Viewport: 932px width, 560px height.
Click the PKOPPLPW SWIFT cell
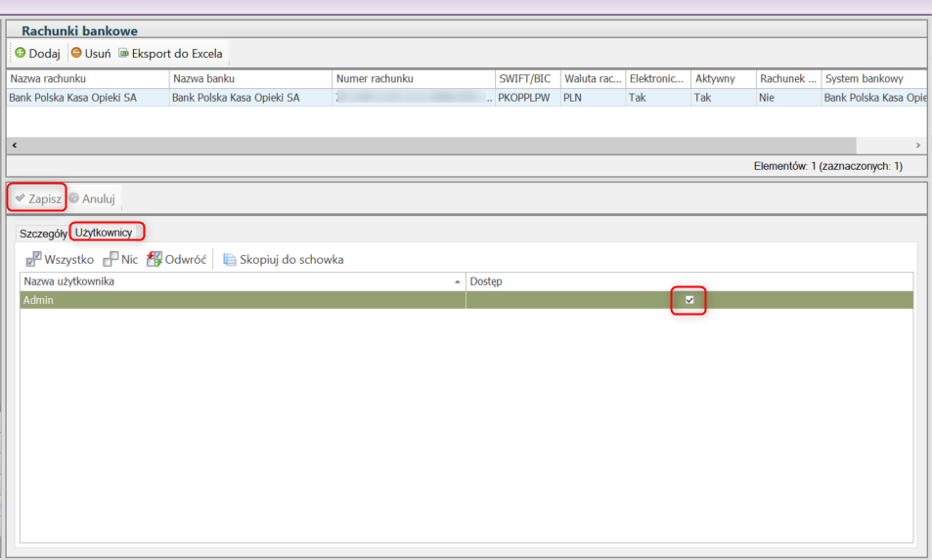(x=527, y=98)
